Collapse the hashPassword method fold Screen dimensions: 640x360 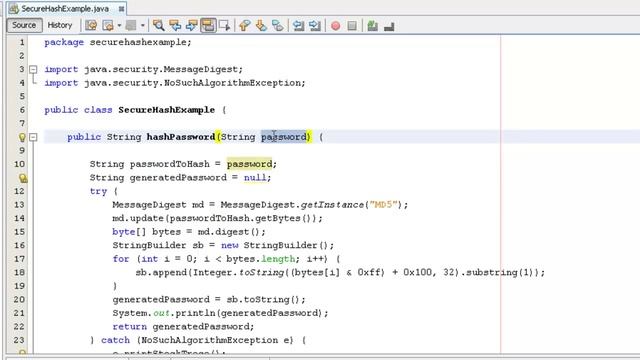point(33,137)
